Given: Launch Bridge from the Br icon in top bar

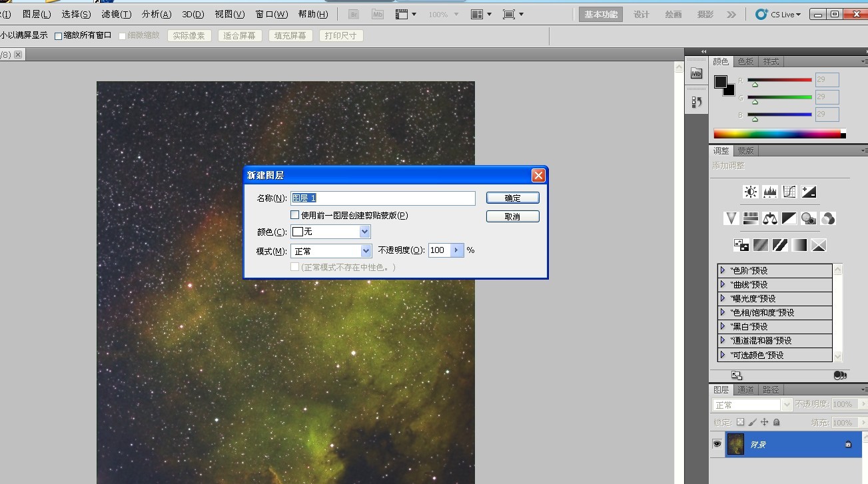Looking at the screenshot, I should coord(354,14).
